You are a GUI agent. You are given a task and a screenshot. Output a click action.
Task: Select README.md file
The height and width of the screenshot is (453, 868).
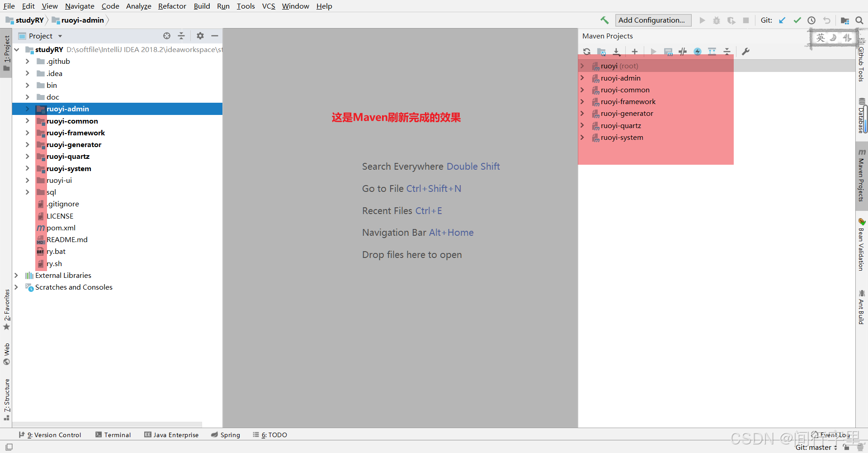coord(67,240)
